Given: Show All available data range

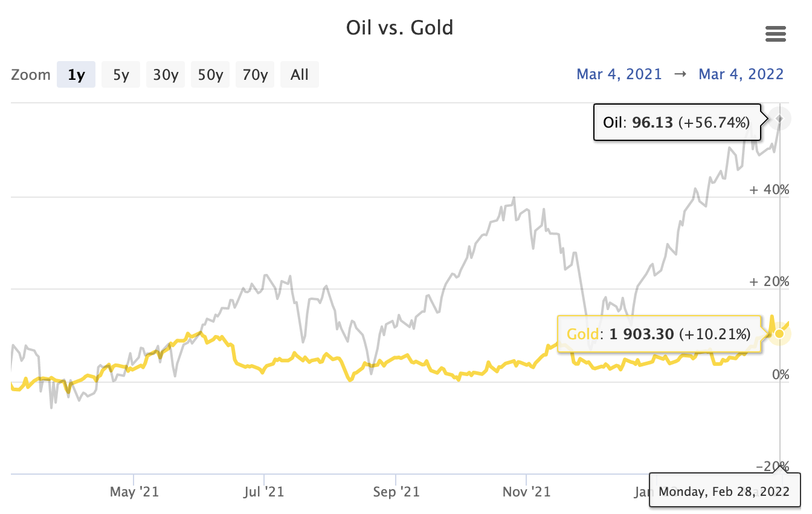Looking at the screenshot, I should (300, 75).
